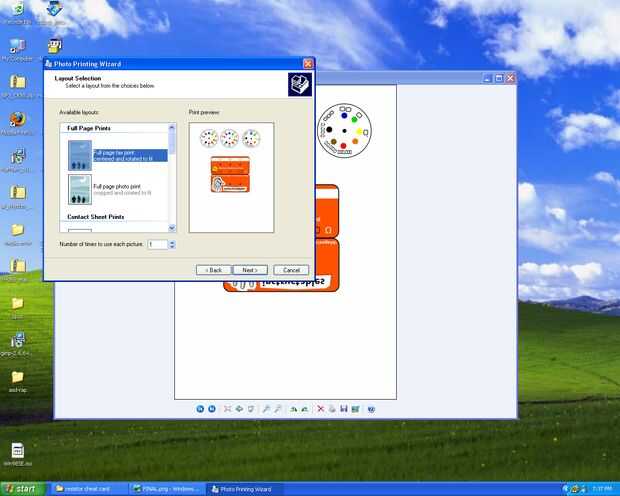Viewport: 620px width, 496px height.
Task: Click scroll-up arrow of layouts list
Action: tap(172, 127)
